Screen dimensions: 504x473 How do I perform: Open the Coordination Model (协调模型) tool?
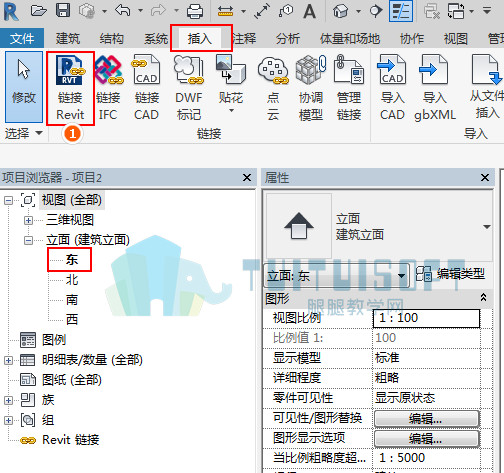[311, 88]
